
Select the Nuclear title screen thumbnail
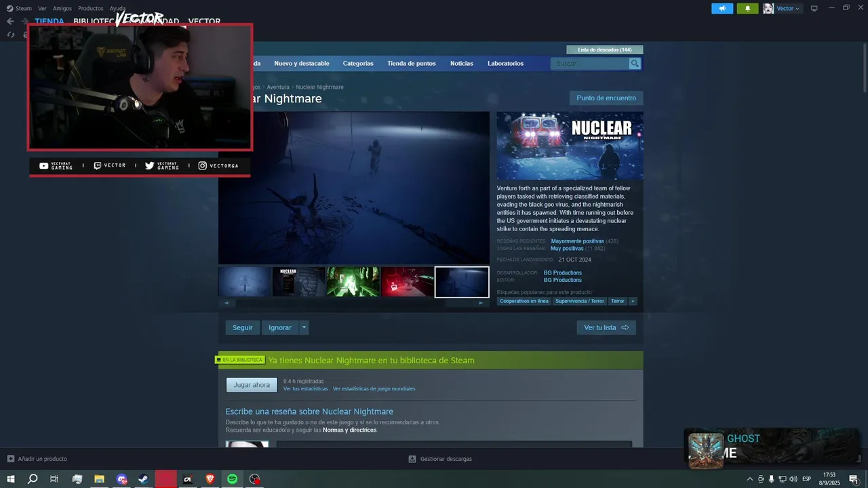(x=299, y=281)
